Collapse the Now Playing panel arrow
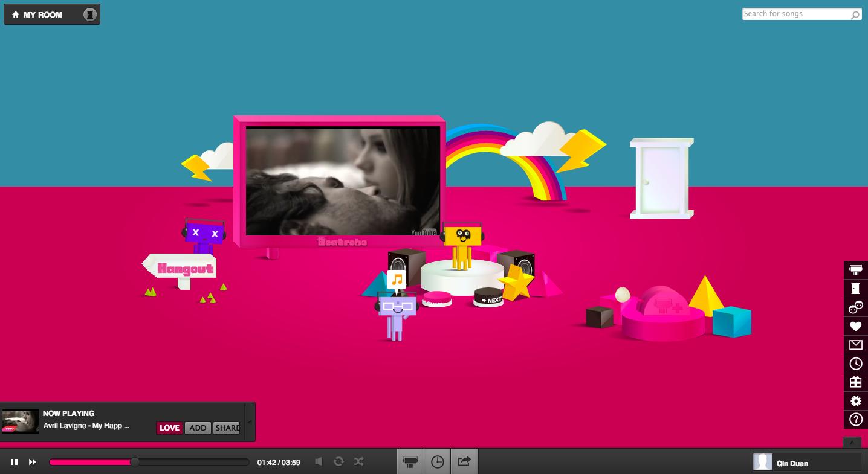The height and width of the screenshot is (474, 868). [x=250, y=422]
